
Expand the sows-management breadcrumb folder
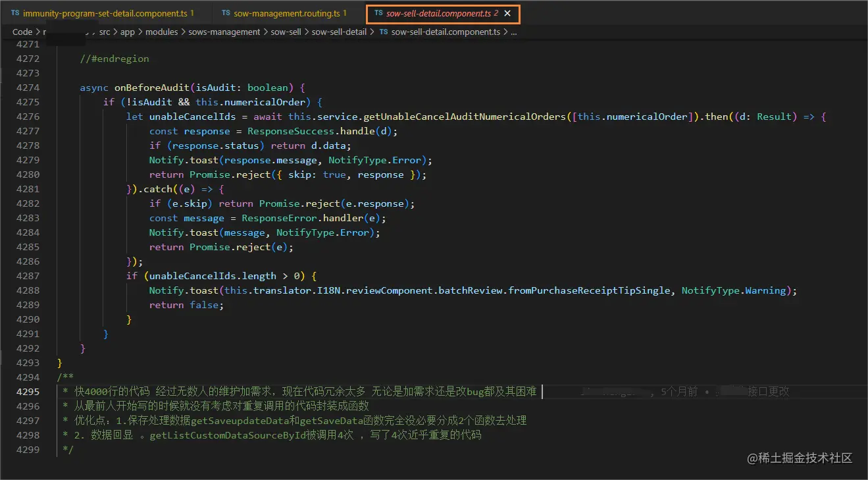click(x=224, y=32)
